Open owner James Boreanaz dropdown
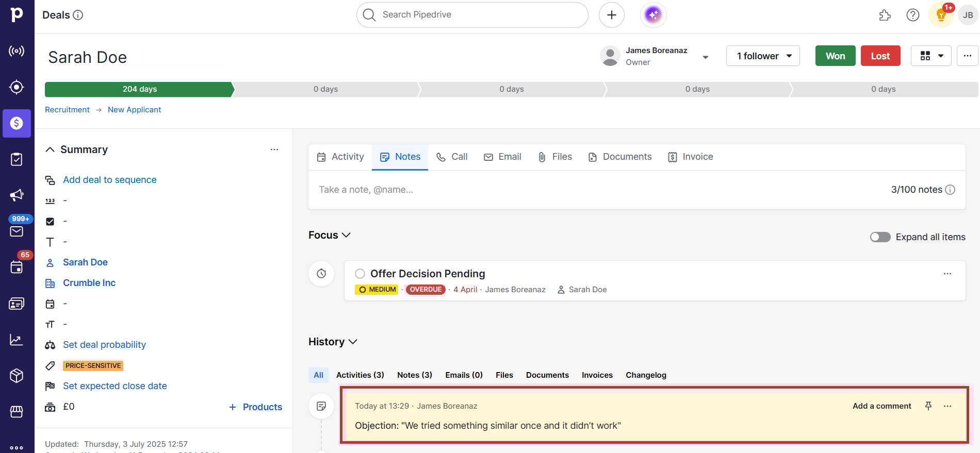This screenshot has height=453, width=980. click(x=706, y=57)
